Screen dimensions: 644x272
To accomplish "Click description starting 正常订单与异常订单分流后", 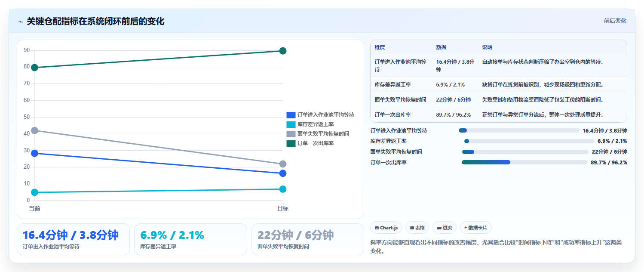I will [x=543, y=115].
